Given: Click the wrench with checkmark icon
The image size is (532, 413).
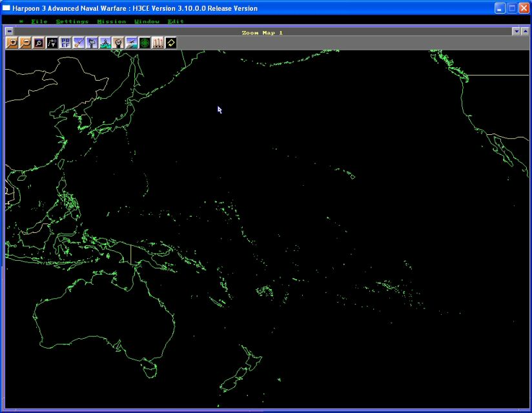Looking at the screenshot, I should (118, 43).
